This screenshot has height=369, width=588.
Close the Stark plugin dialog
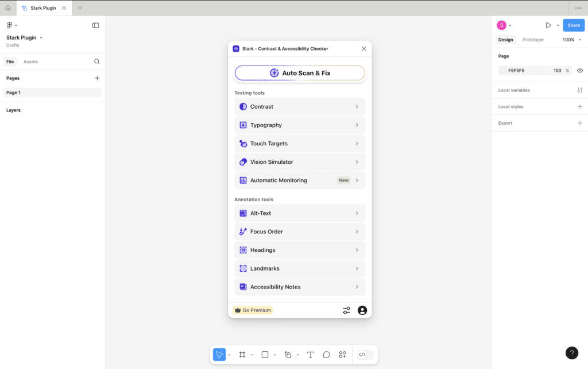click(363, 49)
